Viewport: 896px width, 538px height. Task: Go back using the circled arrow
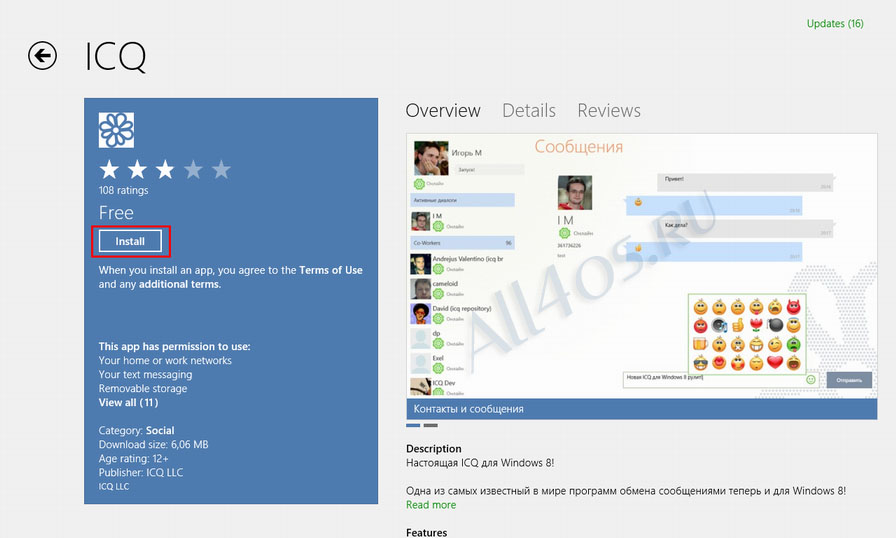pos(42,55)
